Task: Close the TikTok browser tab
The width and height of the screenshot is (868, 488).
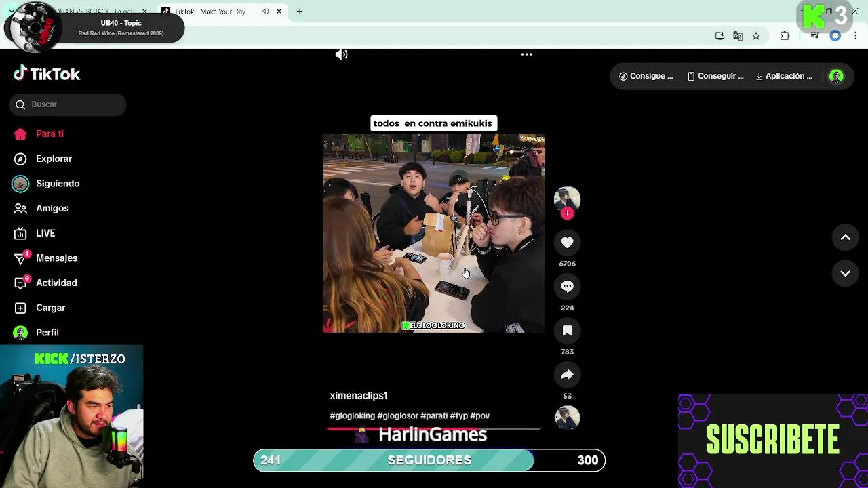Action: point(279,12)
